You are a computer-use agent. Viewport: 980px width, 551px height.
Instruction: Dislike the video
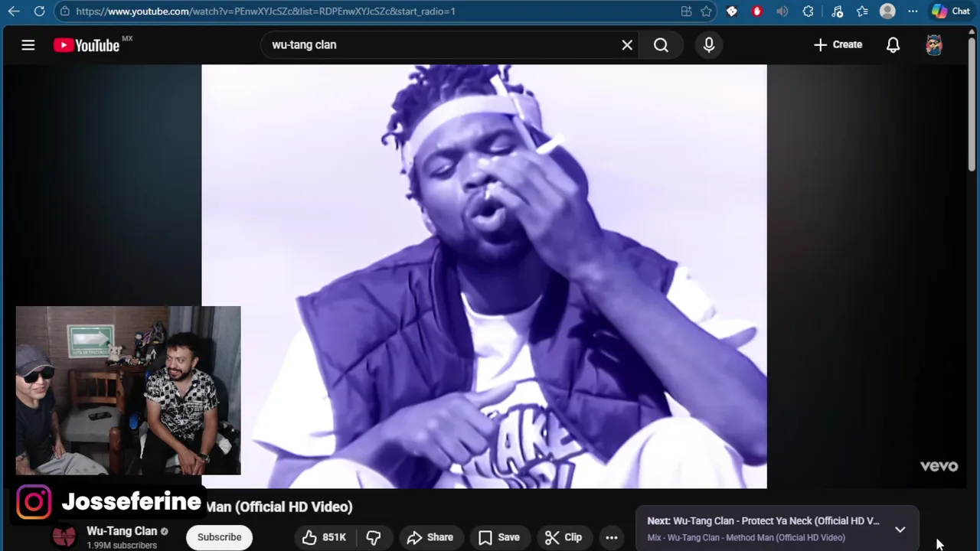(x=374, y=538)
